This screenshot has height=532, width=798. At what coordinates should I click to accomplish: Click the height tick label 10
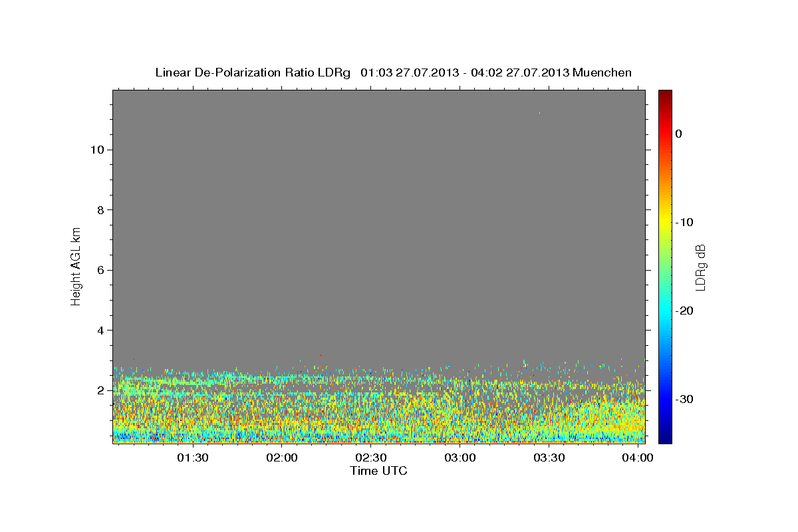coord(96,150)
